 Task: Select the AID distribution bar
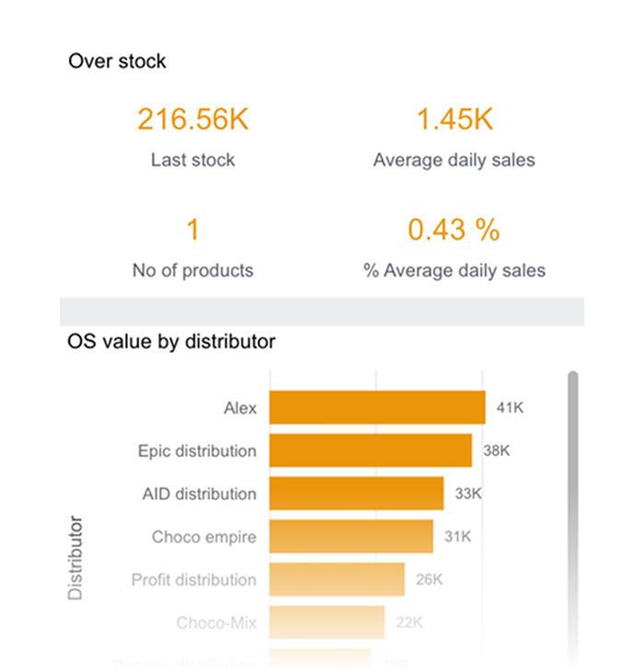[x=356, y=494]
